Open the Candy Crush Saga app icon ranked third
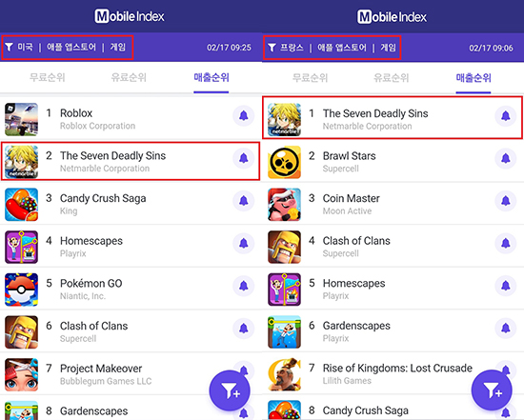524x420 pixels. (x=21, y=205)
